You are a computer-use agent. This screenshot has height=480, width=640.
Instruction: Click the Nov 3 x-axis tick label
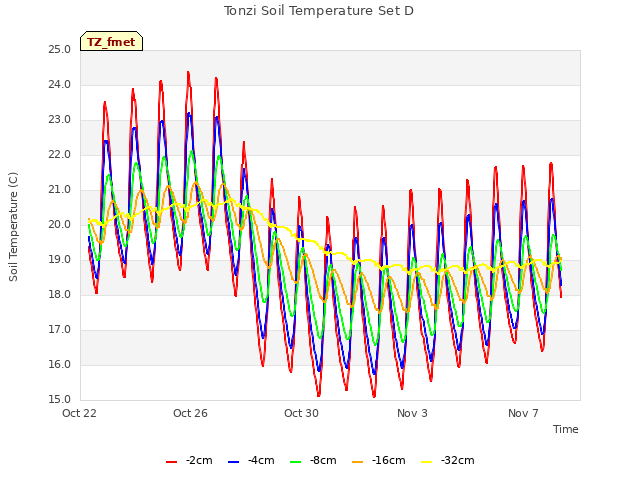coord(412,413)
